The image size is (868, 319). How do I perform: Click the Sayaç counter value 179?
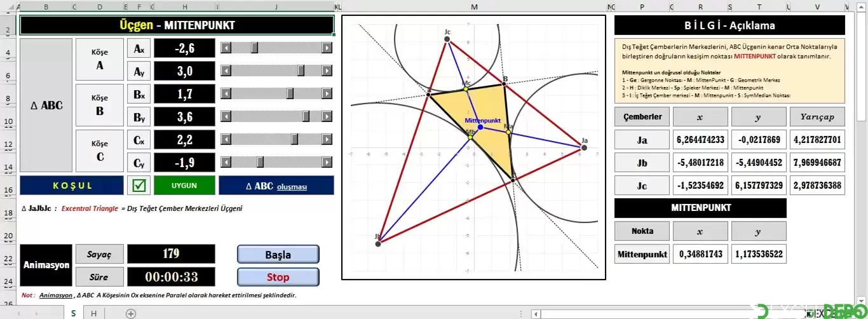click(171, 254)
